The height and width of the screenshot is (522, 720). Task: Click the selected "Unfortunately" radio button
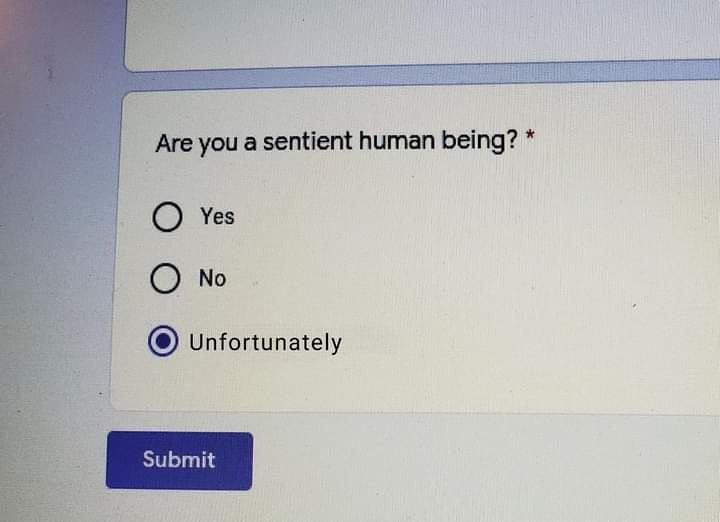pos(163,342)
